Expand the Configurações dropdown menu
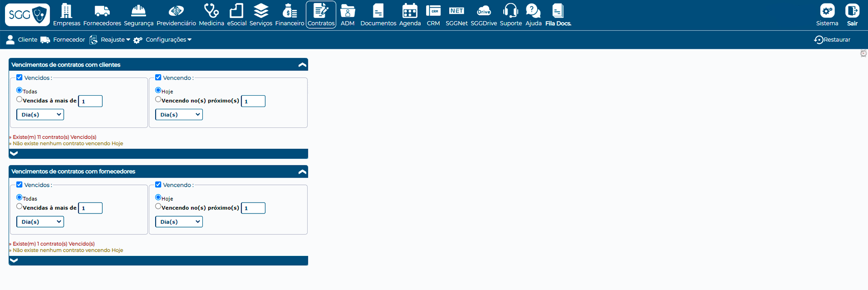The height and width of the screenshot is (290, 868). (x=168, y=40)
